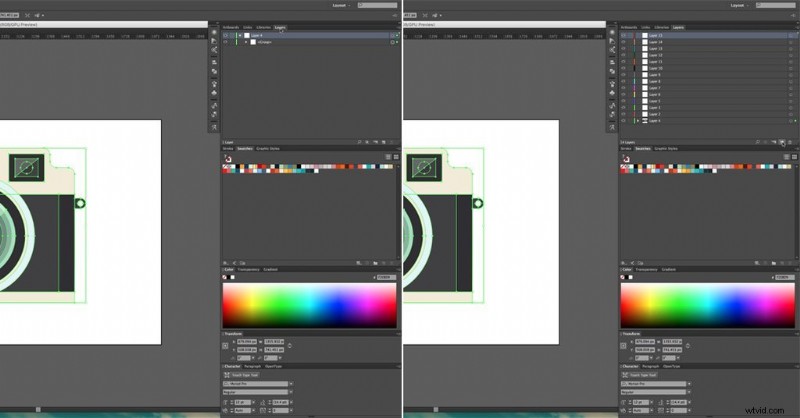Locate object icon in left screenshot's Layers panel
Screen dimensions: 800x418
[359, 142]
